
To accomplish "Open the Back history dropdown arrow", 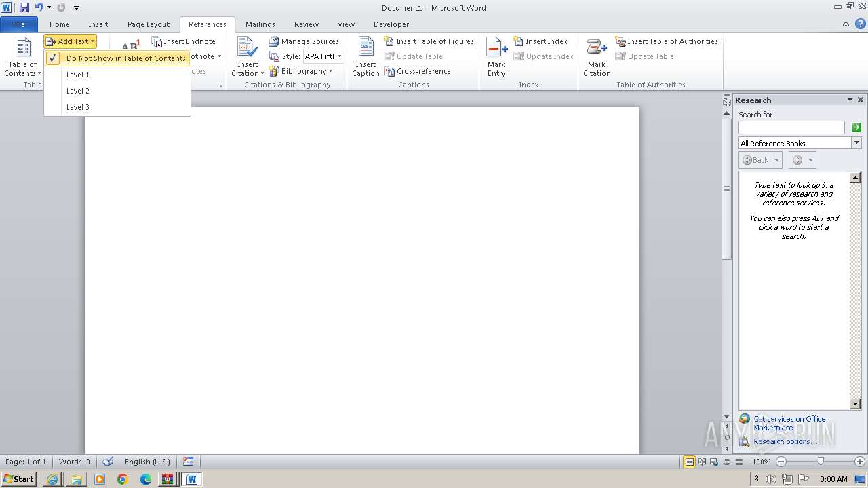I will (x=777, y=160).
